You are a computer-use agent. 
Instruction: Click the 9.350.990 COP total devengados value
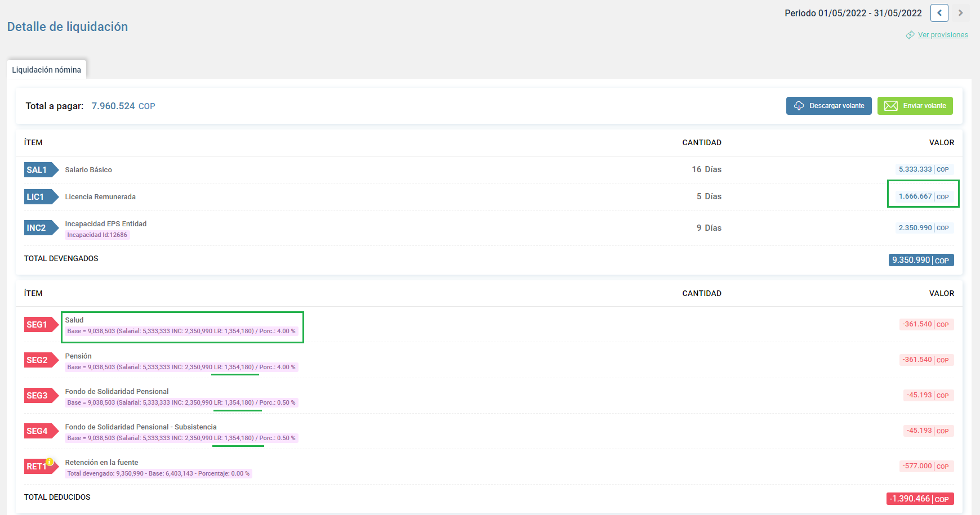(x=921, y=260)
